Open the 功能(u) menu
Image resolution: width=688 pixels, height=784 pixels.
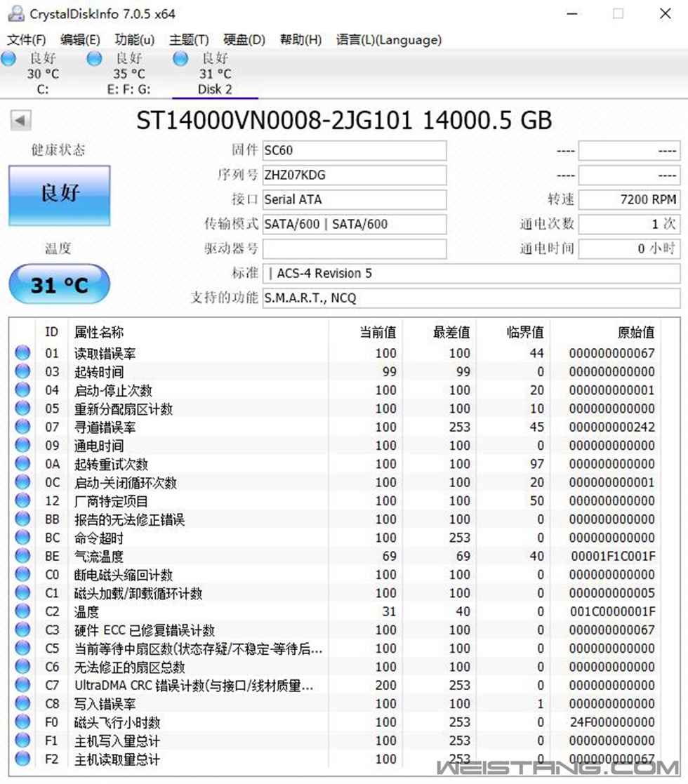(135, 39)
